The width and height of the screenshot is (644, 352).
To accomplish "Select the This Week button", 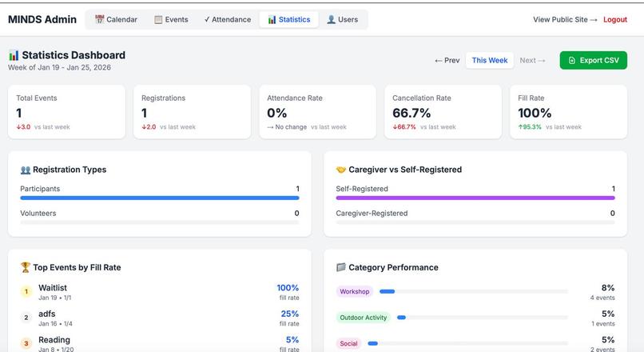I will tap(490, 61).
